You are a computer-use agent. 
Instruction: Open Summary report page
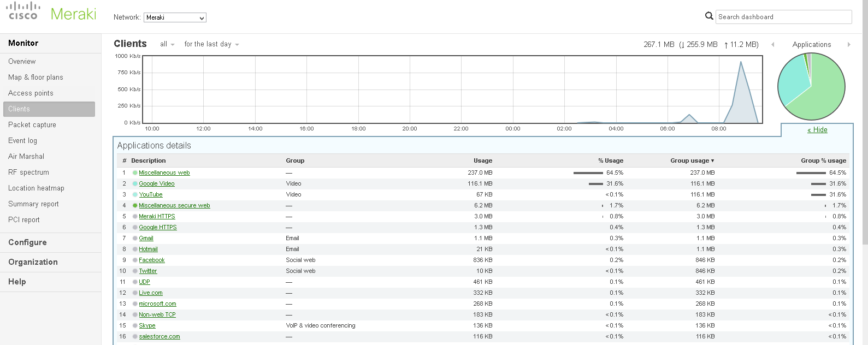(33, 204)
